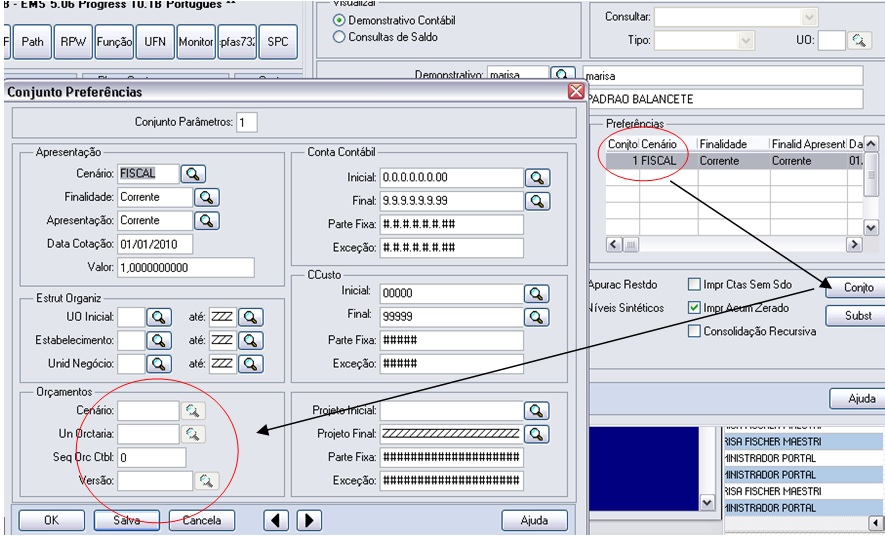Open lookup for Conta Contábil Inicial
Viewport: 885px width, 537px height.
point(537,177)
